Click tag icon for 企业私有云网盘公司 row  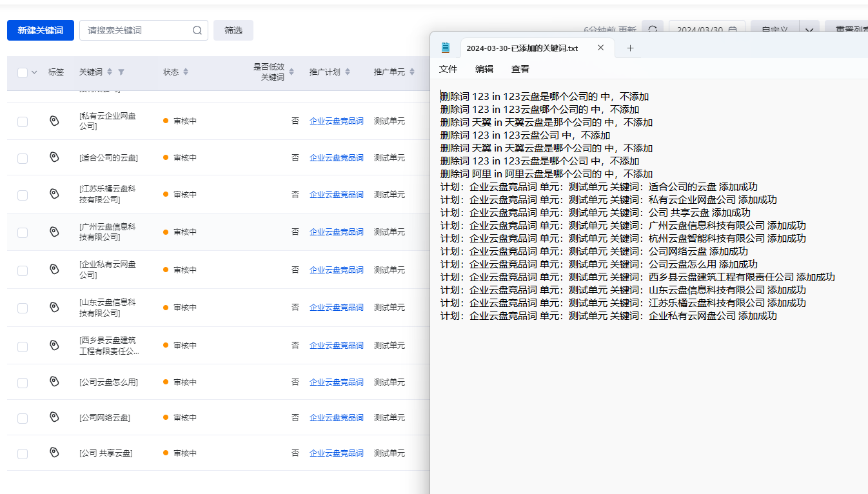(x=55, y=270)
